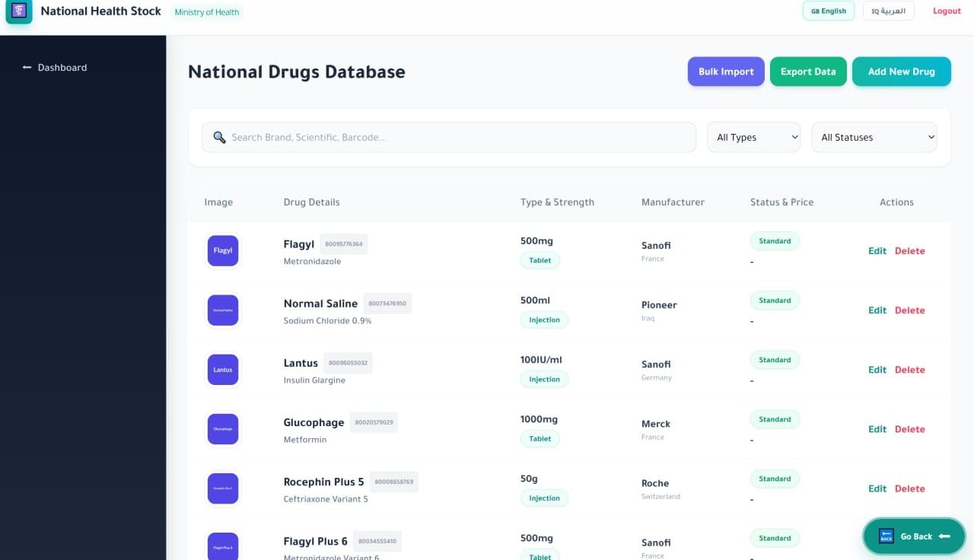The width and height of the screenshot is (974, 560).
Task: Switch language to English
Action: pos(829,11)
